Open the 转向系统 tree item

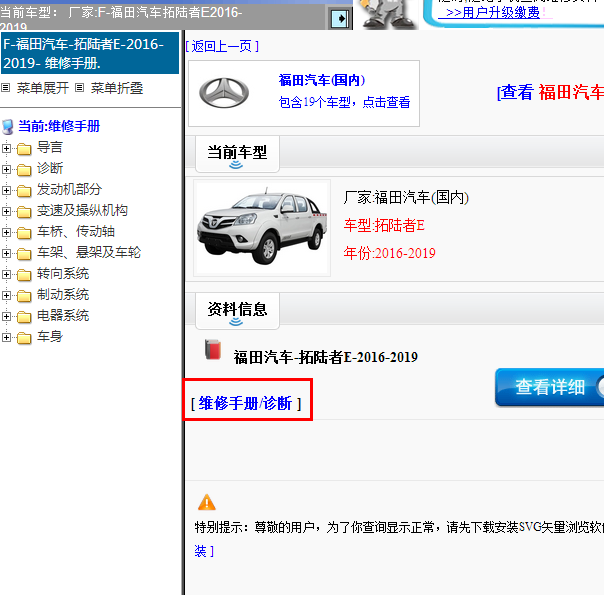(63, 273)
